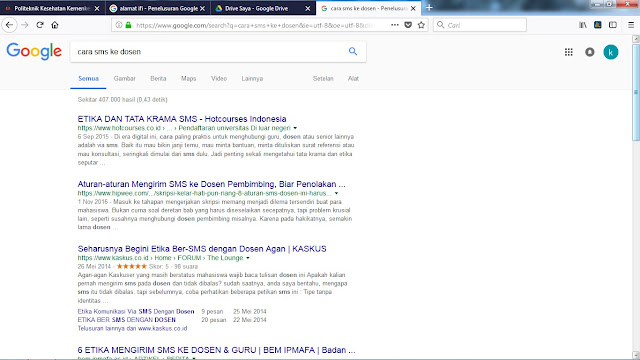
Task: Save page to Pocket icon
Action: pos(408,25)
